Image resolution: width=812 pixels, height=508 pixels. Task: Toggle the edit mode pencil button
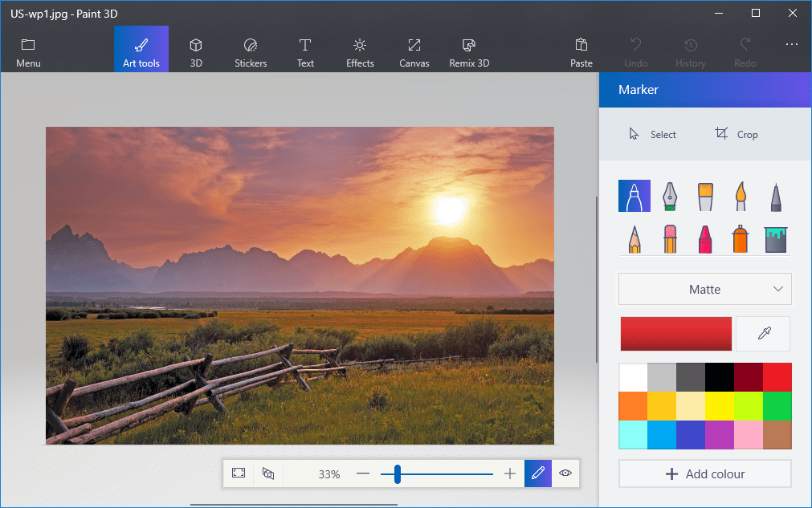tap(537, 473)
